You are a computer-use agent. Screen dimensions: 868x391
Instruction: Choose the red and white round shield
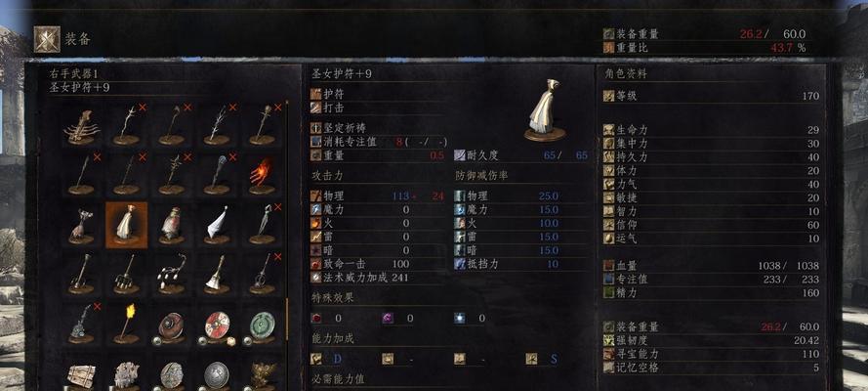pos(217,326)
